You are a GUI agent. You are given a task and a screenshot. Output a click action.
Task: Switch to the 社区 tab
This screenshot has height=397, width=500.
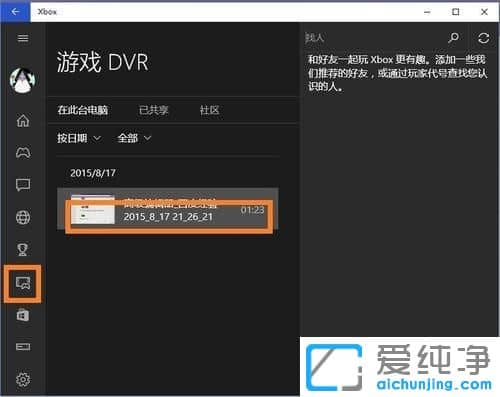point(209,110)
